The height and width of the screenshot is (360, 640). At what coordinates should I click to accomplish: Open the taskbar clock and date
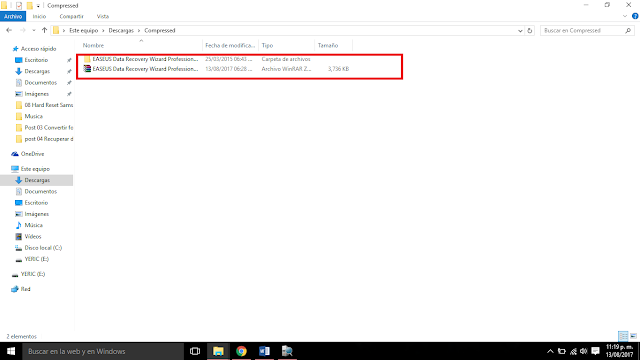[619, 351]
